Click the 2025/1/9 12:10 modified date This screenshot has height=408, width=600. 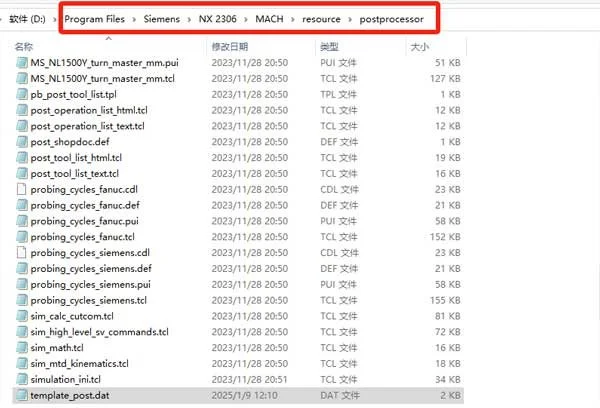pyautogui.click(x=245, y=395)
